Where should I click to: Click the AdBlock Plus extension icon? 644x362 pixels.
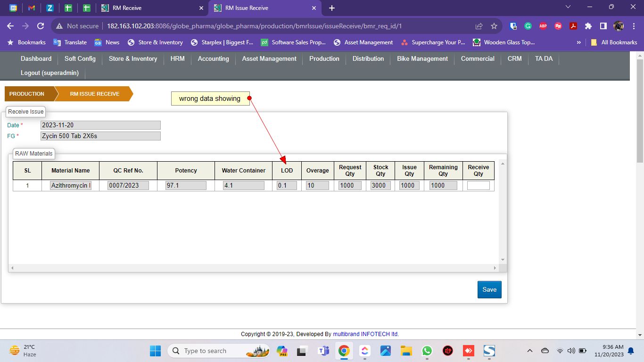tap(543, 26)
